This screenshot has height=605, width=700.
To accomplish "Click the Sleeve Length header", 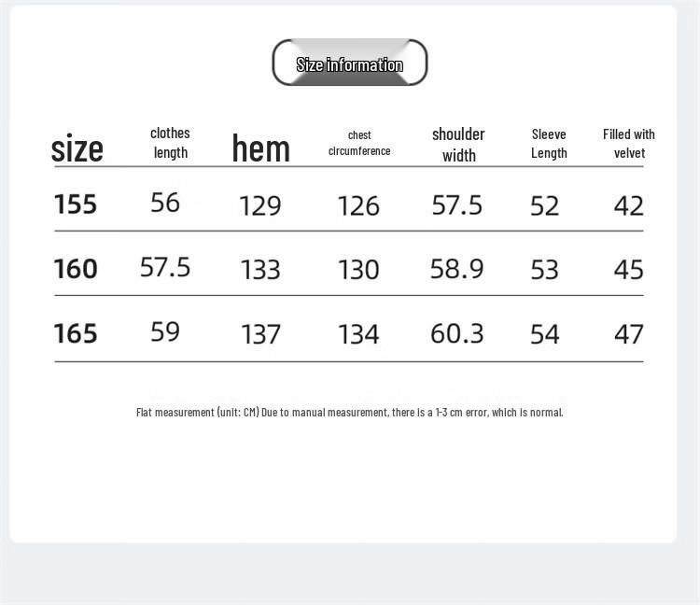I will (549, 143).
